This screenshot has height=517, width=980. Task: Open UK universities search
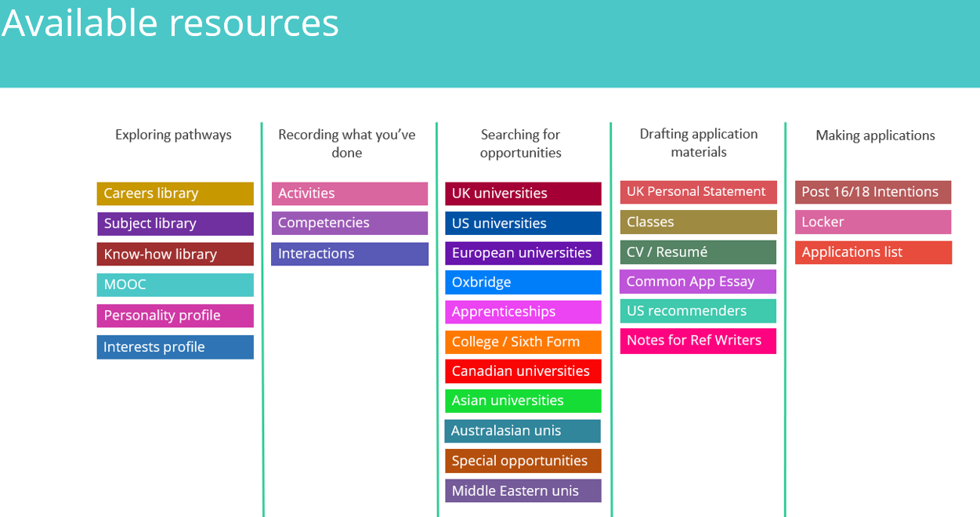523,193
